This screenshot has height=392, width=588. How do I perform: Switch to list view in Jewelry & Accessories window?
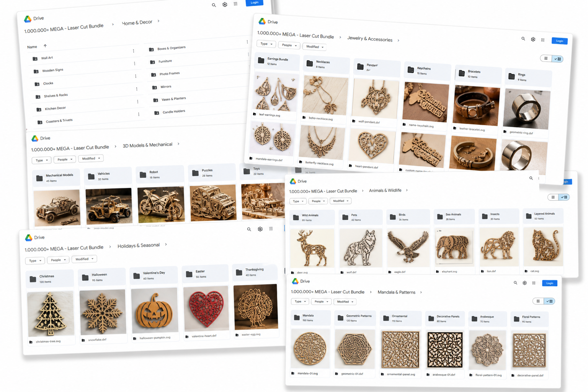point(546,58)
